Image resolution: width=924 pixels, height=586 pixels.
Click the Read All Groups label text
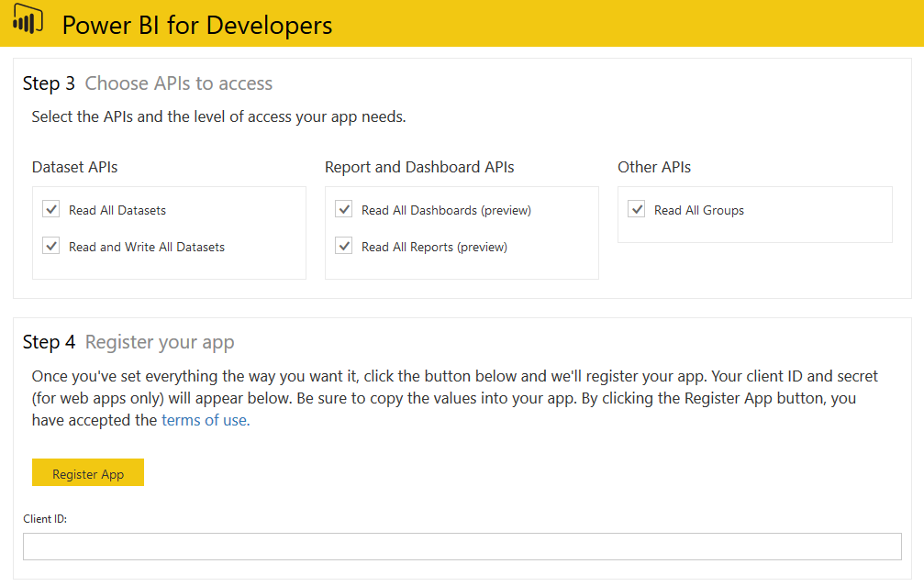tap(699, 210)
